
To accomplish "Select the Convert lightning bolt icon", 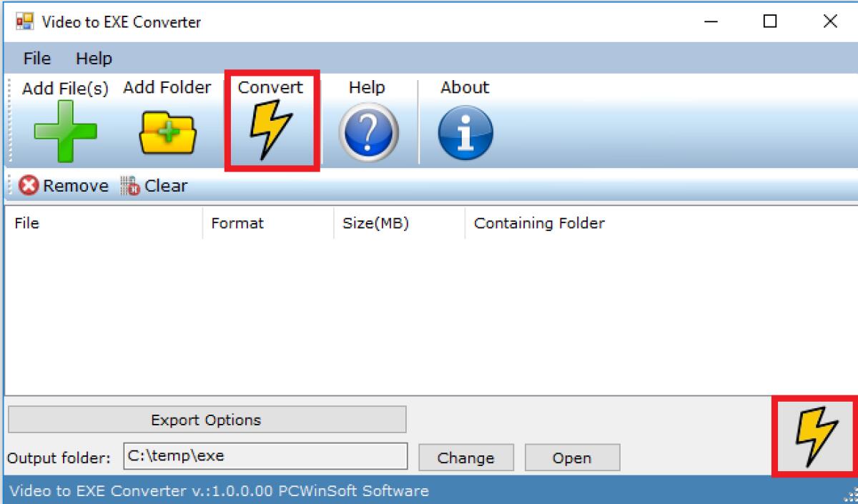I will click(x=271, y=131).
